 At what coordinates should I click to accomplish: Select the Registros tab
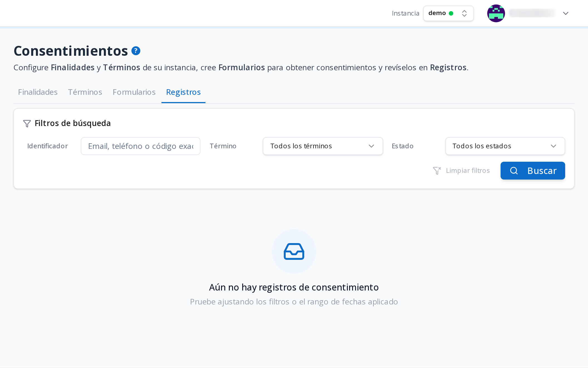(183, 92)
